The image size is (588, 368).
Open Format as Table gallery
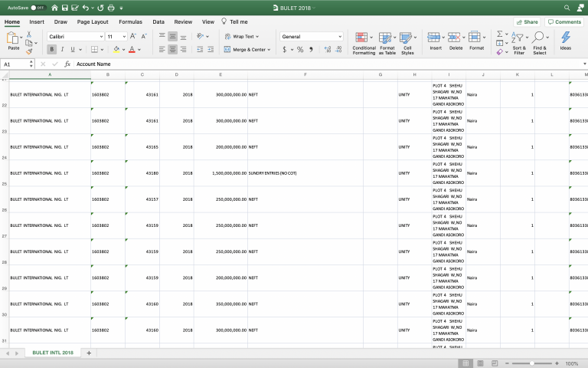point(387,43)
